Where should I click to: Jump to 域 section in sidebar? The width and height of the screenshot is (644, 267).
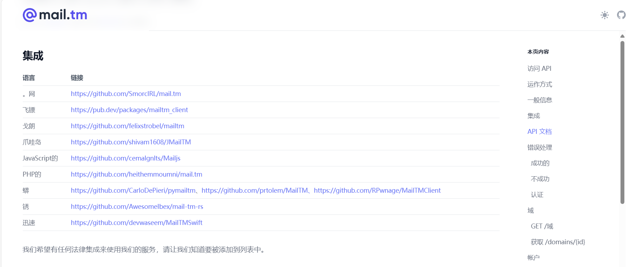530,210
